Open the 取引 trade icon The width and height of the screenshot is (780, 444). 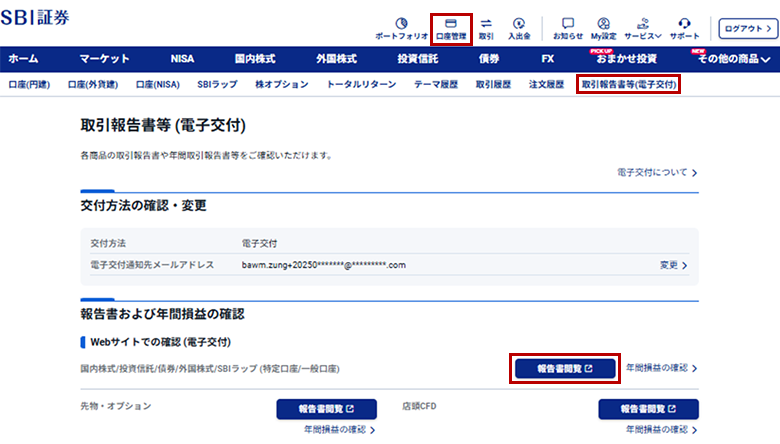(x=486, y=27)
